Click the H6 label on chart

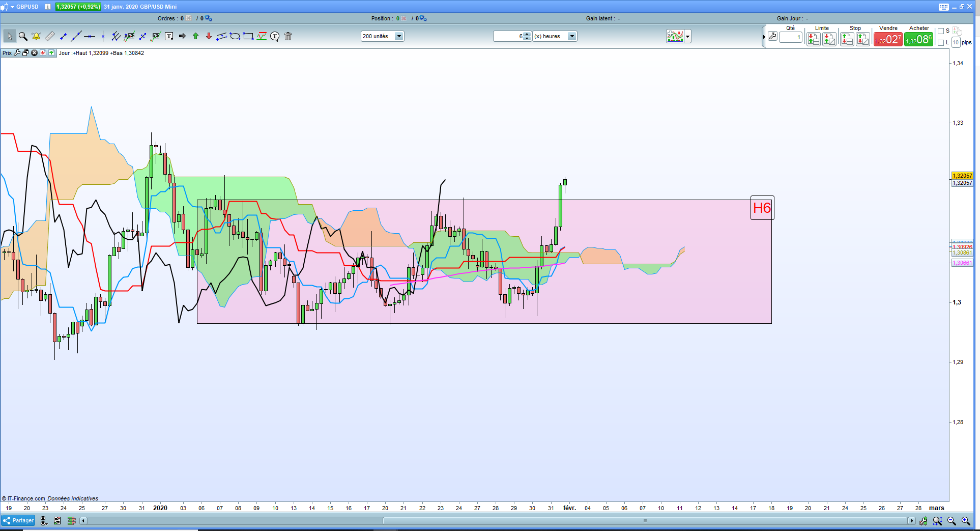coord(762,208)
